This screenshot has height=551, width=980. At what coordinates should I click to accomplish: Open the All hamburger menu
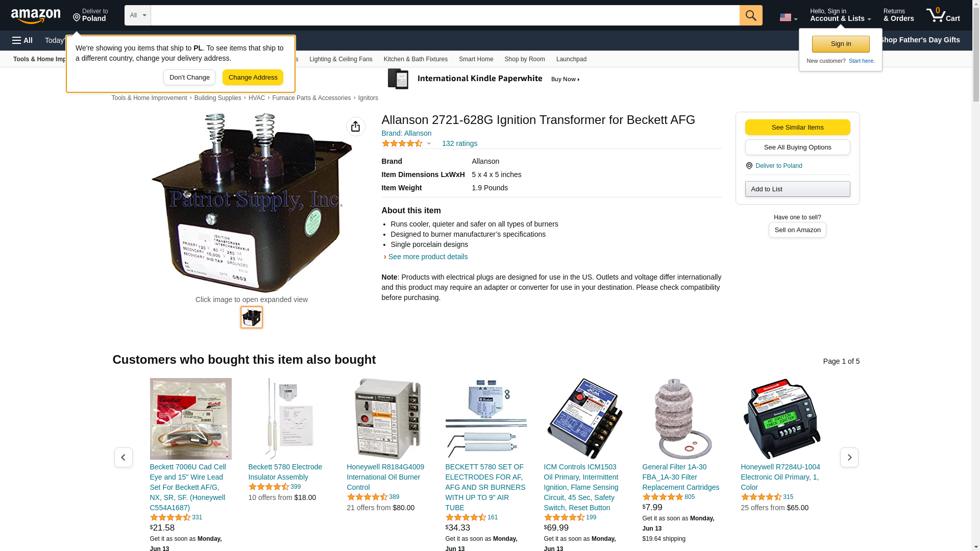pyautogui.click(x=22, y=40)
